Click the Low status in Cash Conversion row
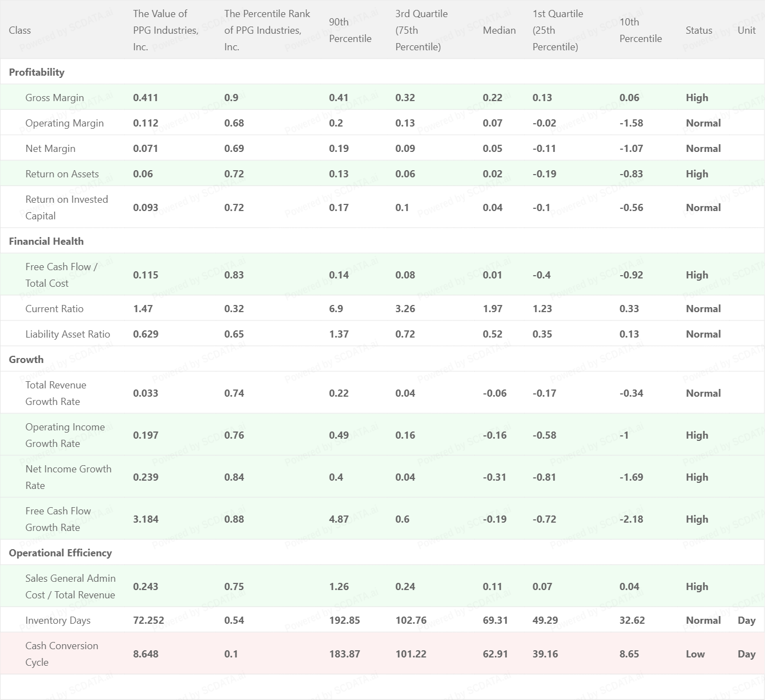Image resolution: width=765 pixels, height=700 pixels. [695, 654]
